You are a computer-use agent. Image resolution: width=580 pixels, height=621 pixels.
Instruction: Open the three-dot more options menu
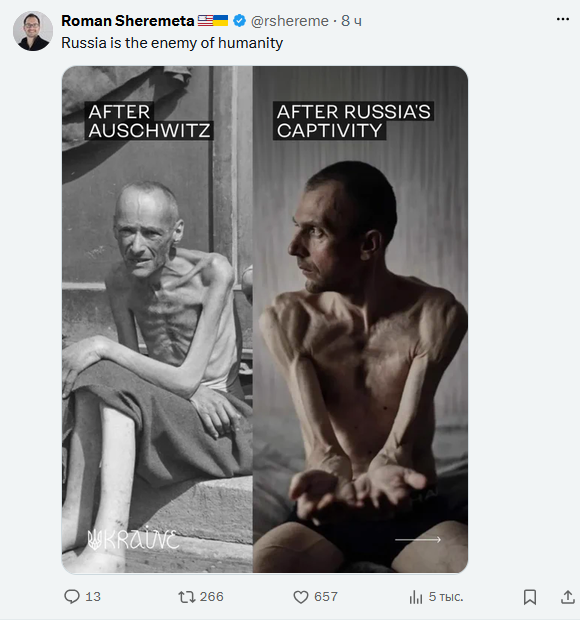[x=563, y=19]
